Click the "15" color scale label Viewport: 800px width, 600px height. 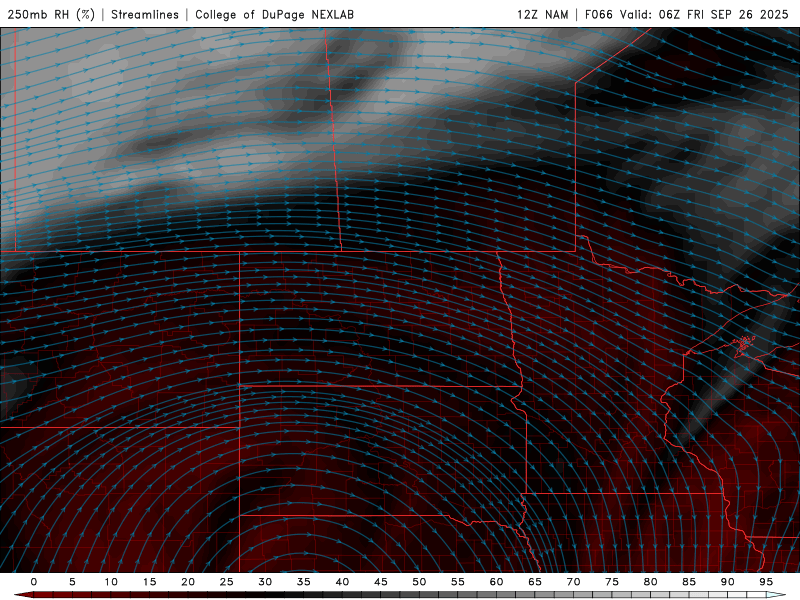pyautogui.click(x=149, y=582)
